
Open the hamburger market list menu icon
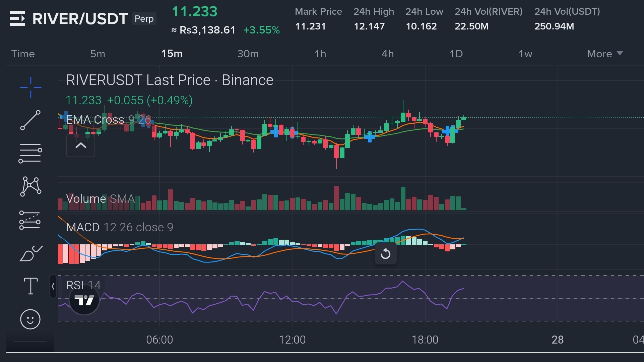point(17,18)
